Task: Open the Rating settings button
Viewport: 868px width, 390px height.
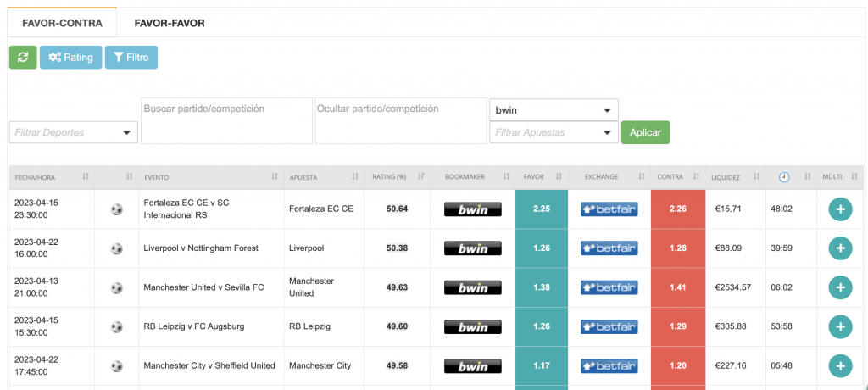Action: [70, 57]
